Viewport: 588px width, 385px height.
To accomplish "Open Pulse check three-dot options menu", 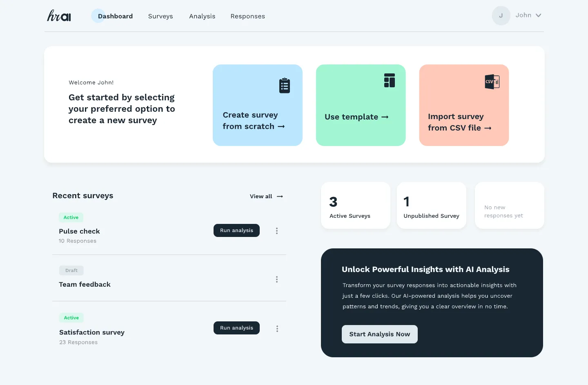I will (277, 231).
